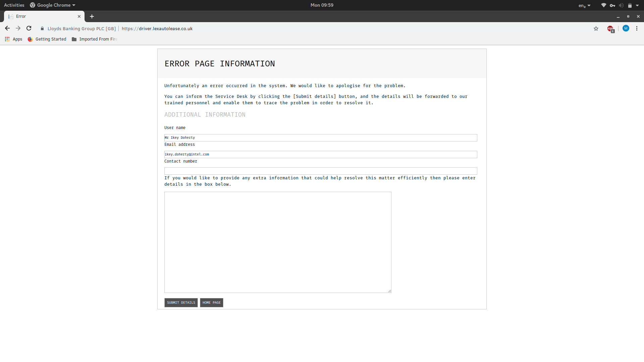Open the Activities overview
This screenshot has height=362, width=644.
[x=14, y=5]
